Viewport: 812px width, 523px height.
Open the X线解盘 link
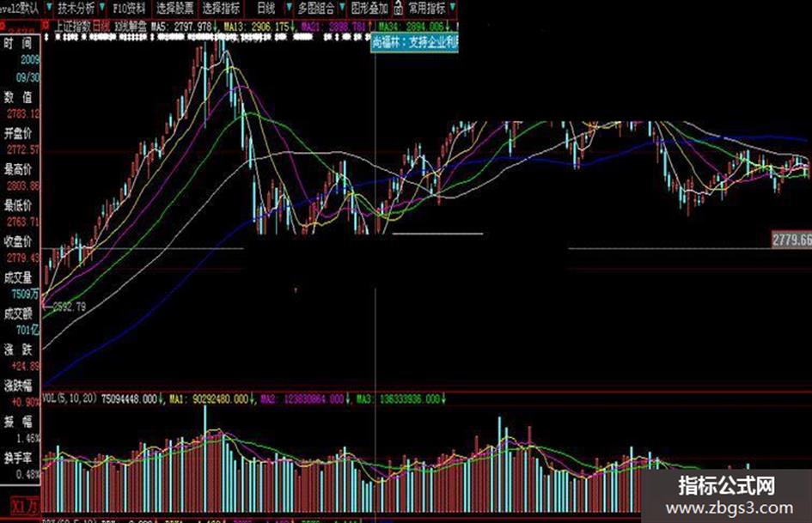click(130, 26)
